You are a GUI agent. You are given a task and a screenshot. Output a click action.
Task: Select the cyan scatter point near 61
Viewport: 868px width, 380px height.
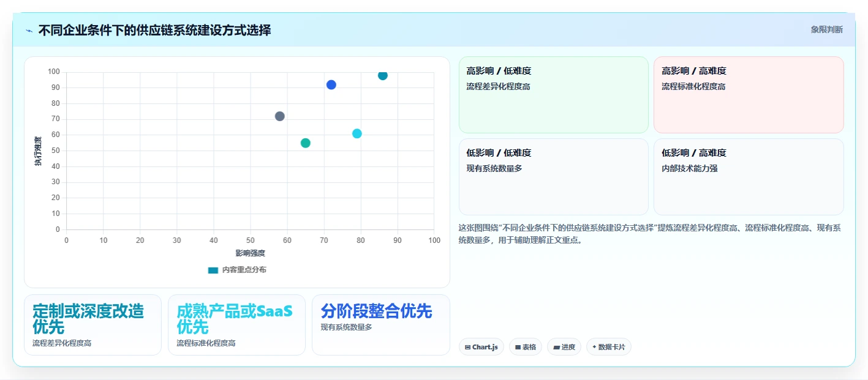[x=357, y=133]
